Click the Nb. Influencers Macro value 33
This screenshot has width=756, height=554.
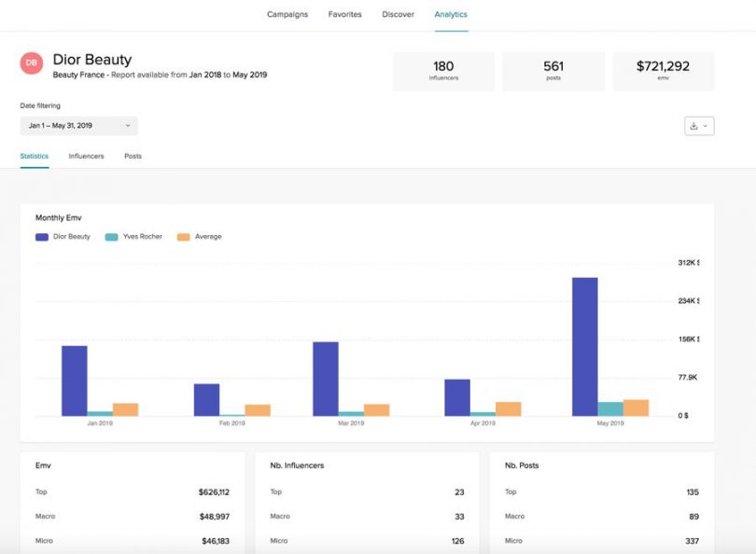(459, 517)
